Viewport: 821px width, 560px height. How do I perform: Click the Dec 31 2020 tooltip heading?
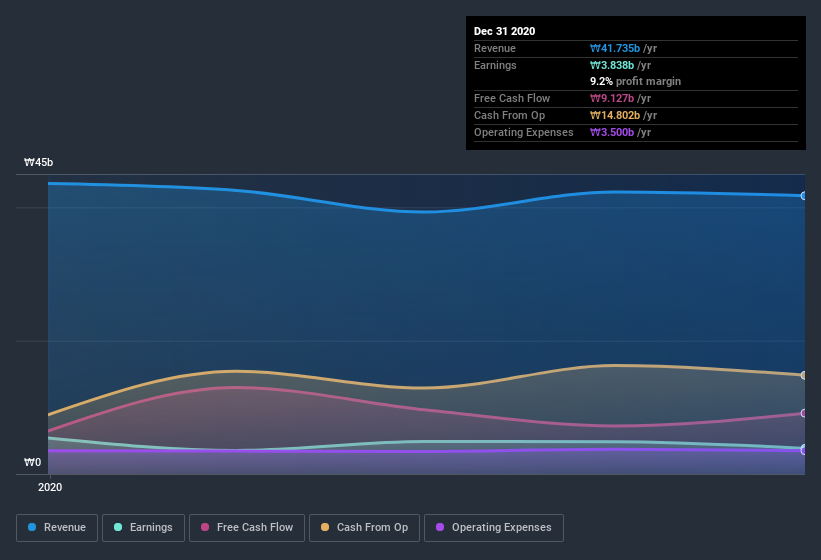click(504, 31)
